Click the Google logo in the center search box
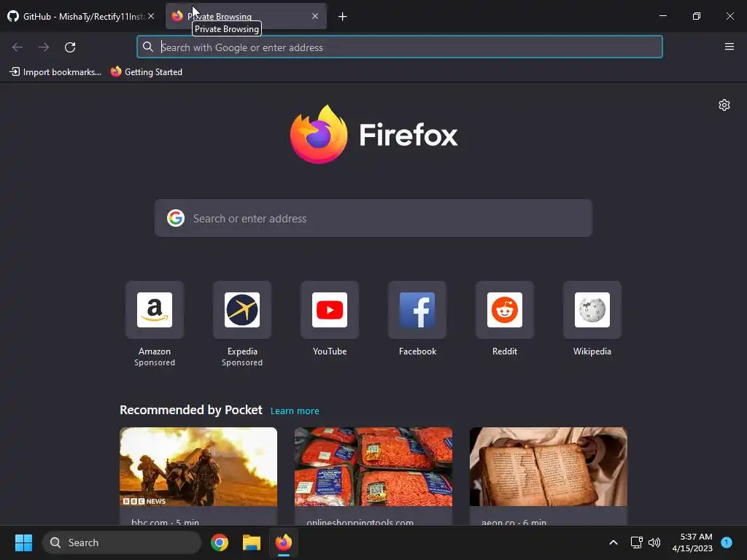 176,218
